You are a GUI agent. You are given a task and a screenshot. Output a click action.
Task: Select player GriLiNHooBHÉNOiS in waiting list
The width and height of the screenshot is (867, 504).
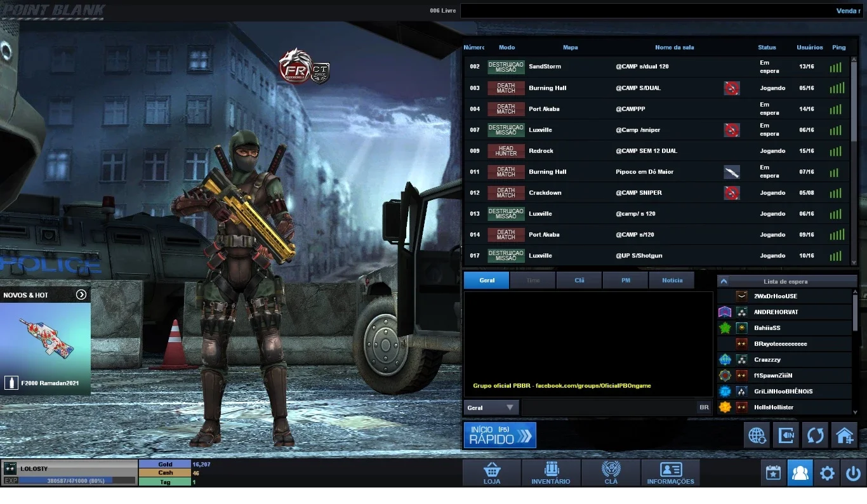(x=784, y=392)
